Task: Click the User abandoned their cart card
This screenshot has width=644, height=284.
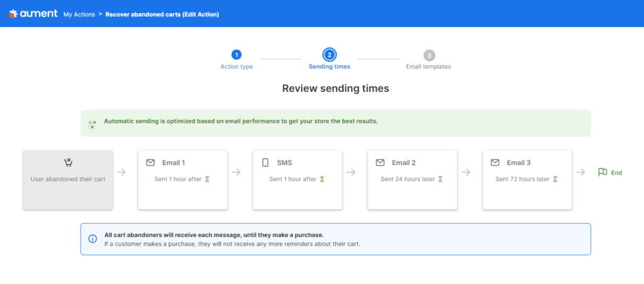Action: [x=68, y=180]
